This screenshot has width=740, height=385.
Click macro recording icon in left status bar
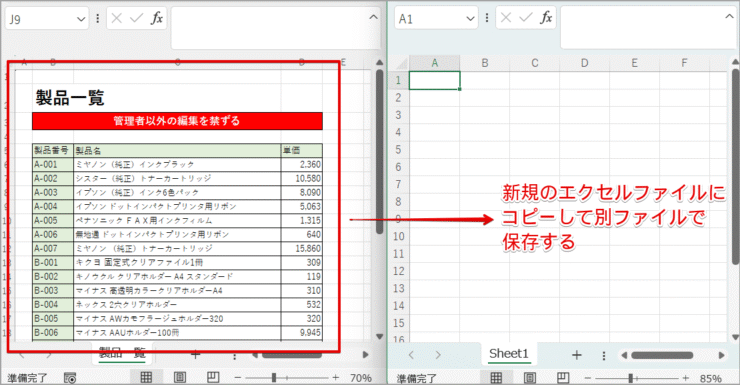coord(70,378)
